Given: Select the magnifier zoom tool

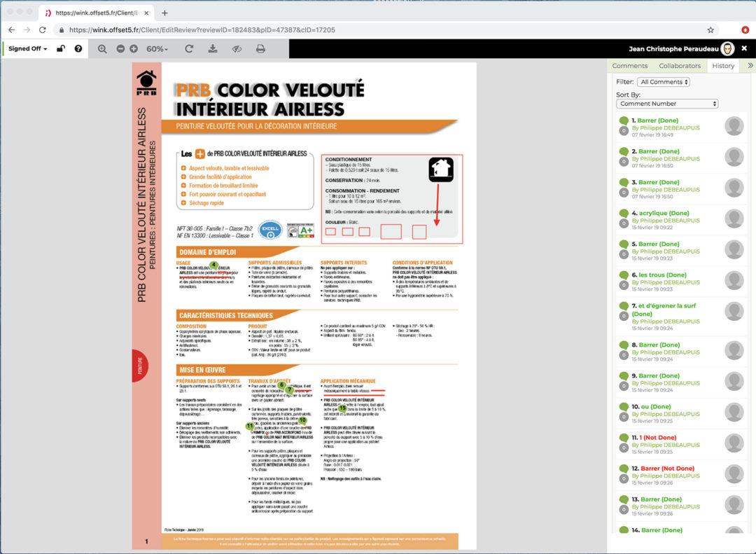Looking at the screenshot, I should coord(102,49).
